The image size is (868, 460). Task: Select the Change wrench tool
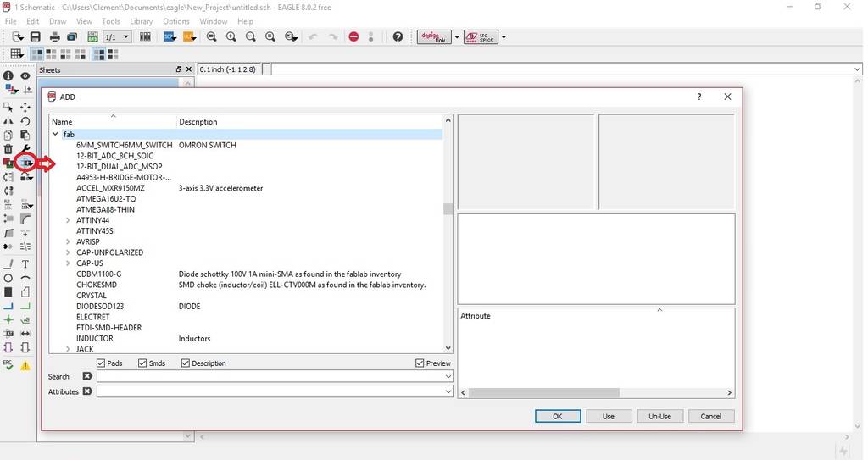tap(25, 149)
